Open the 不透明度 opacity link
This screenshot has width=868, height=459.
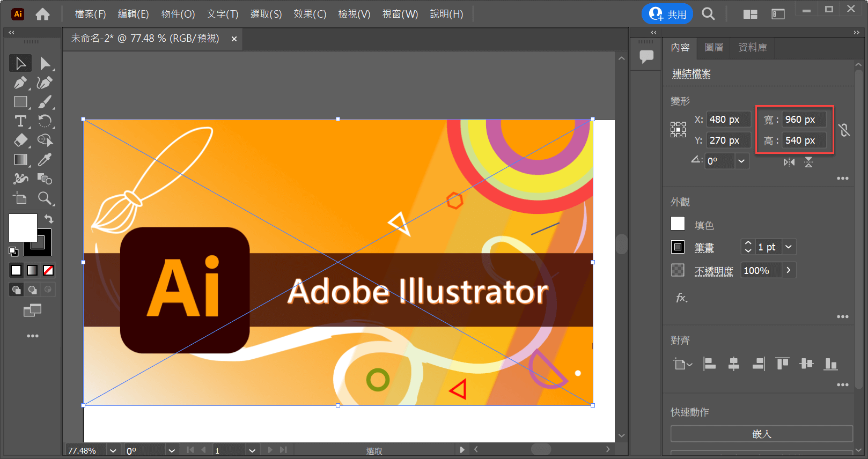click(713, 271)
